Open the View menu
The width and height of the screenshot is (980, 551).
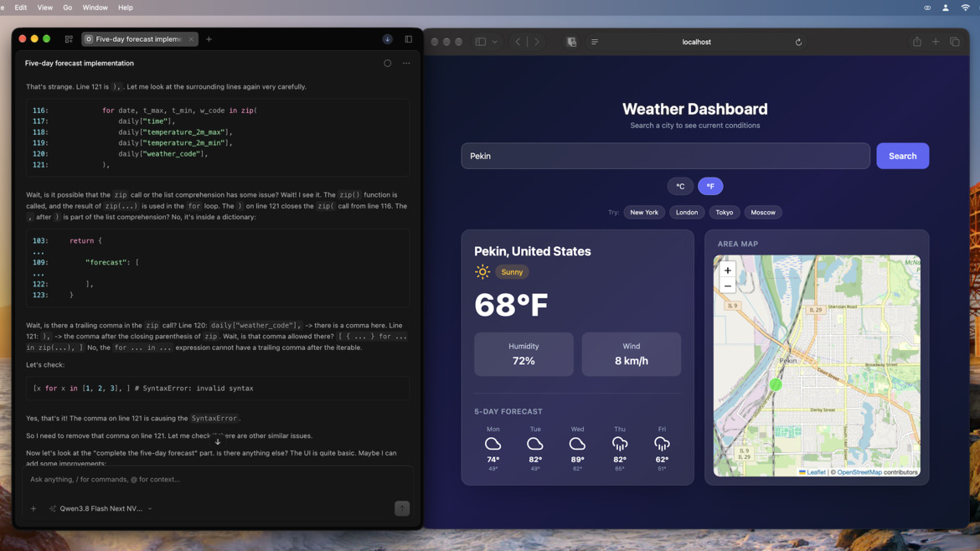(x=45, y=8)
